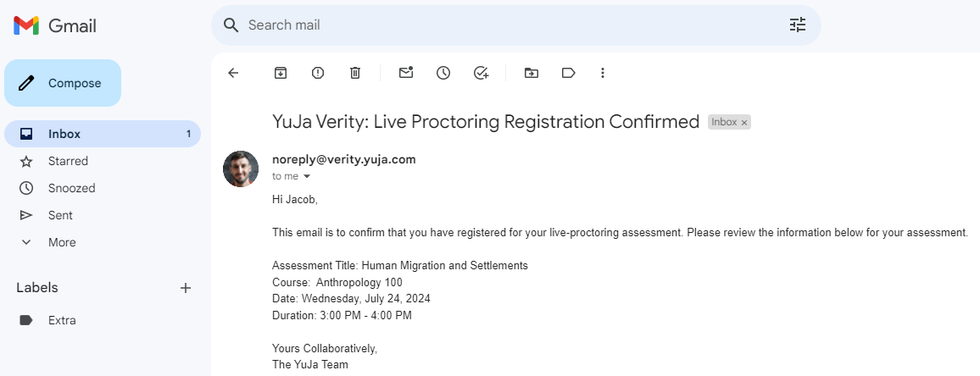Expand the More section in sidebar
980x376 pixels.
pos(62,242)
